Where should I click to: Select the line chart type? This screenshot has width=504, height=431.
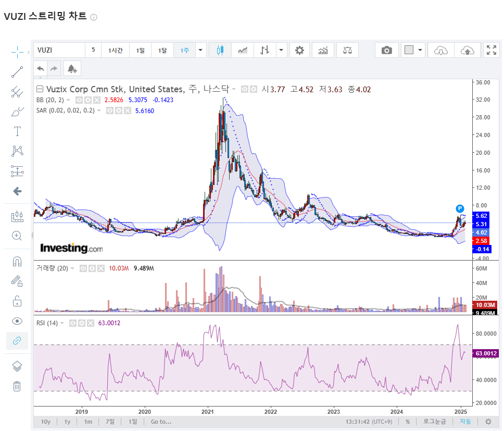click(243, 50)
